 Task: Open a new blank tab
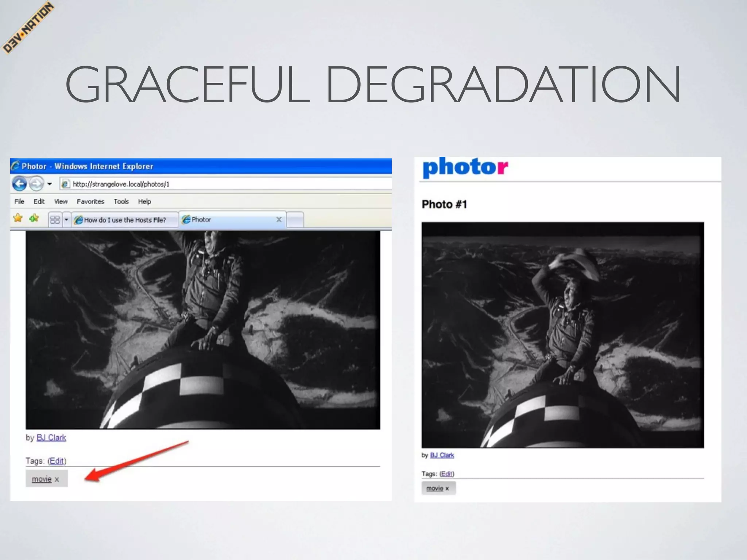coord(295,220)
